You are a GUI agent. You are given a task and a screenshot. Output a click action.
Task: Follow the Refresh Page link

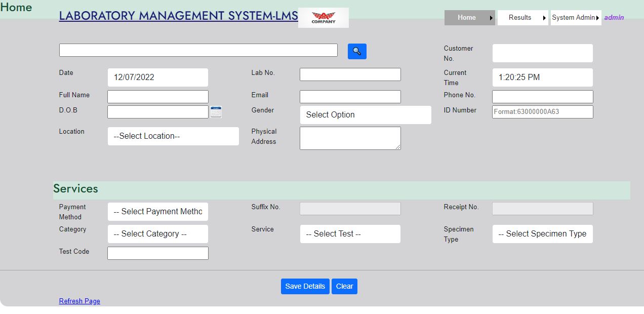pos(79,301)
